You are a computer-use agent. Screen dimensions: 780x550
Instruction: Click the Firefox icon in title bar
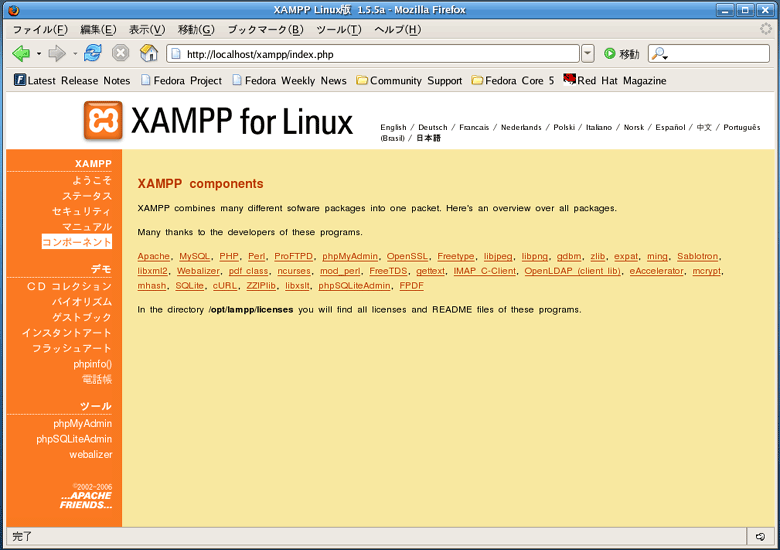13,9
